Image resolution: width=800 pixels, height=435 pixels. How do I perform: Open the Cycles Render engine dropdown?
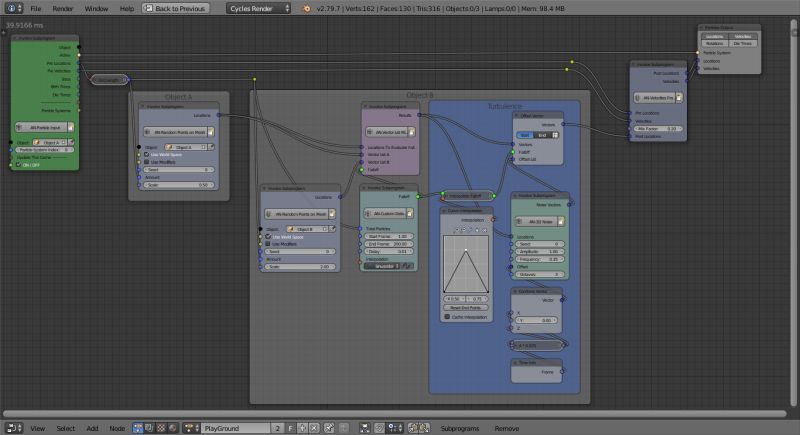[258, 8]
